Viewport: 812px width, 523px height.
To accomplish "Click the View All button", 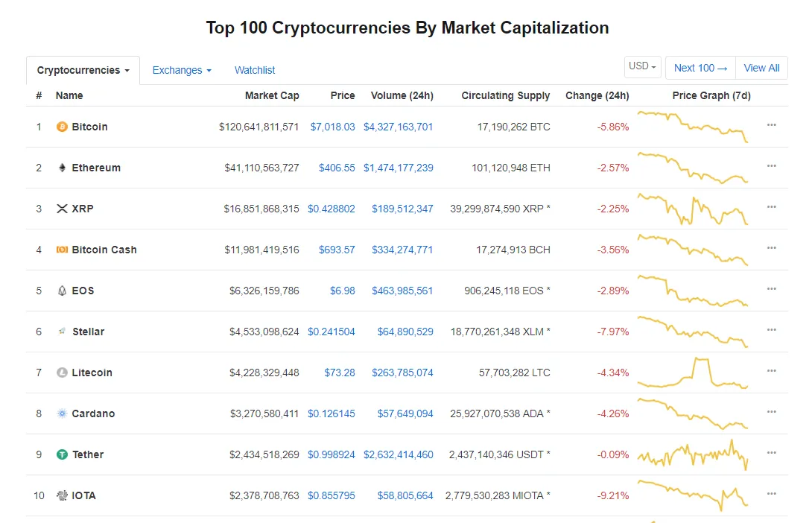I will click(761, 68).
